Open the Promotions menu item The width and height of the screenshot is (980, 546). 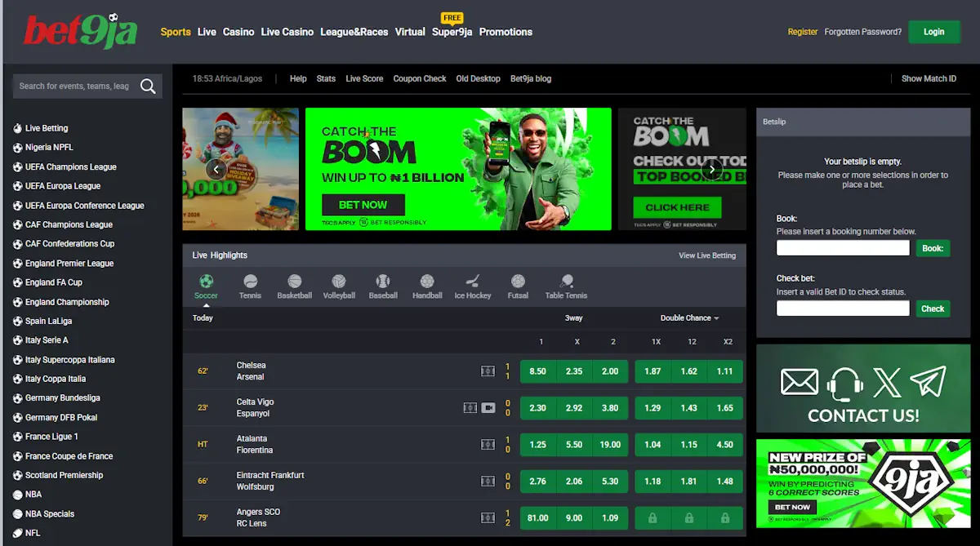click(506, 32)
